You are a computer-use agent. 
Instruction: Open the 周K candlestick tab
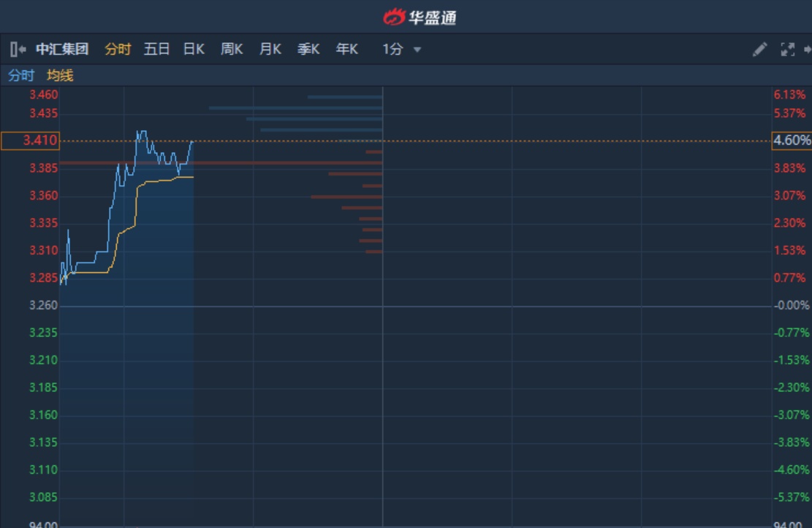coord(232,49)
